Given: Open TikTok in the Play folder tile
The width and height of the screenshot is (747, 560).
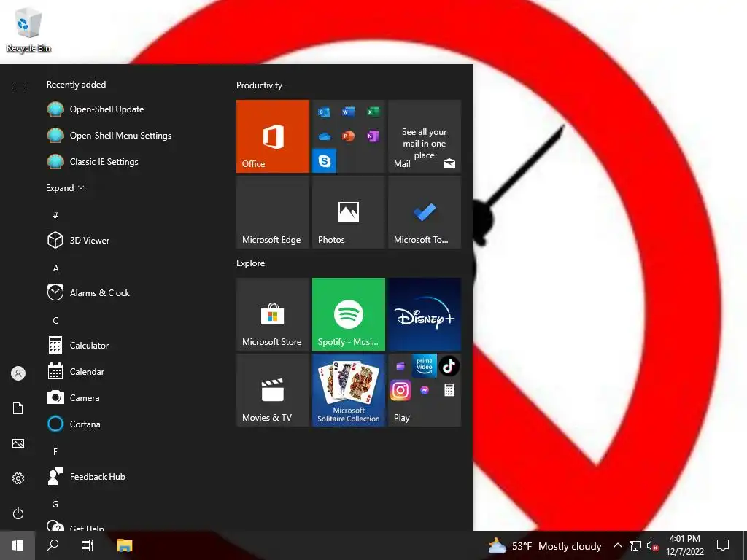Looking at the screenshot, I should point(449,366).
